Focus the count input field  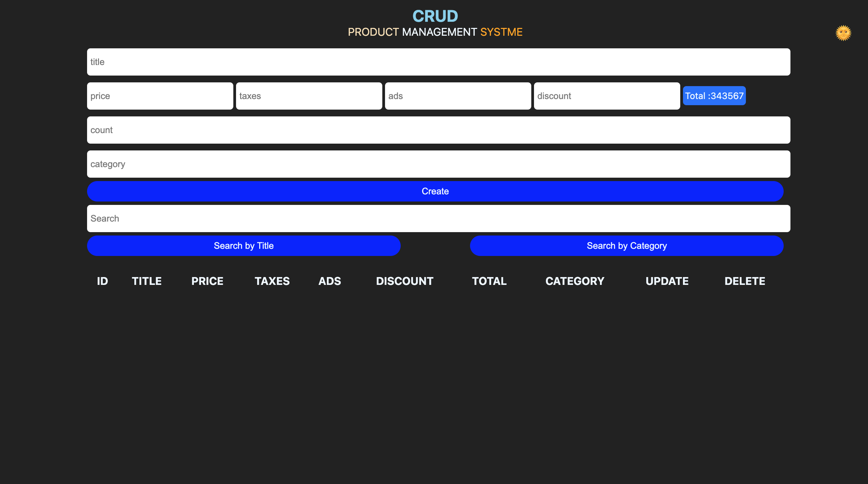pyautogui.click(x=438, y=130)
